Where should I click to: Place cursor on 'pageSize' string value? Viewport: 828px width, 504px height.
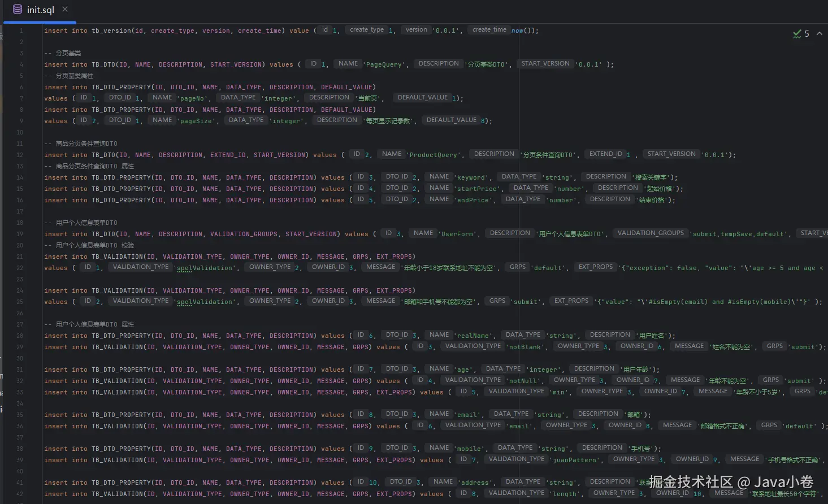pos(197,121)
